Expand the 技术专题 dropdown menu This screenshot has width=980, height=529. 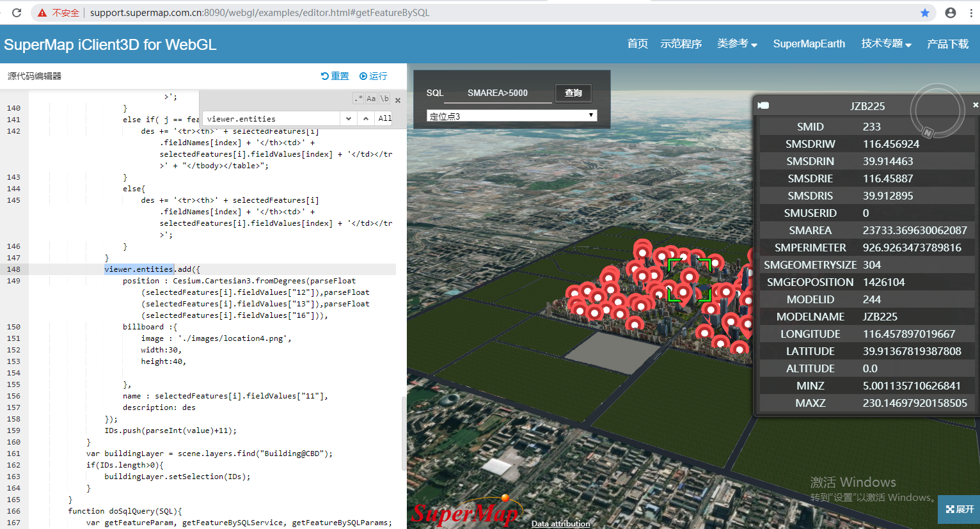click(886, 43)
